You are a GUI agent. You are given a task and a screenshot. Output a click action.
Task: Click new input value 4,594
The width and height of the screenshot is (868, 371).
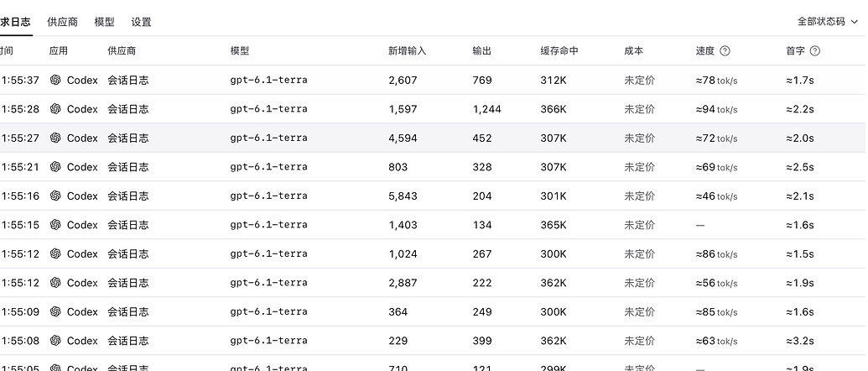tap(403, 138)
